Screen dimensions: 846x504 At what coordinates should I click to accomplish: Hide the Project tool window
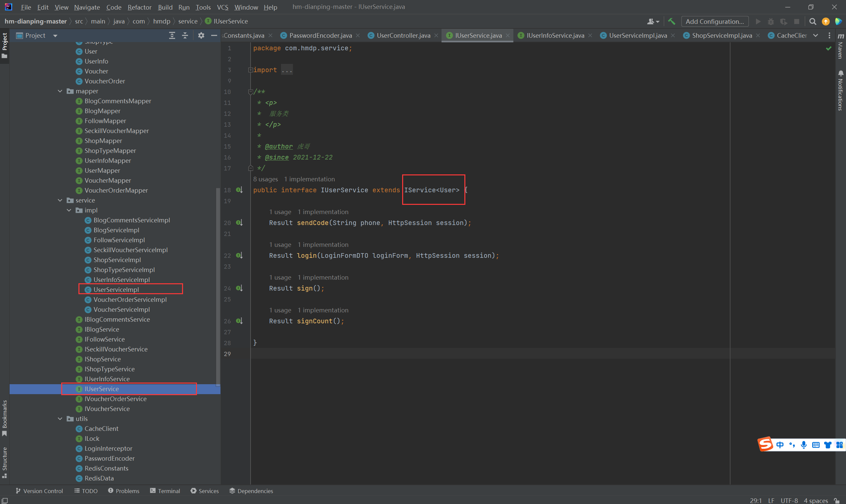pyautogui.click(x=214, y=35)
